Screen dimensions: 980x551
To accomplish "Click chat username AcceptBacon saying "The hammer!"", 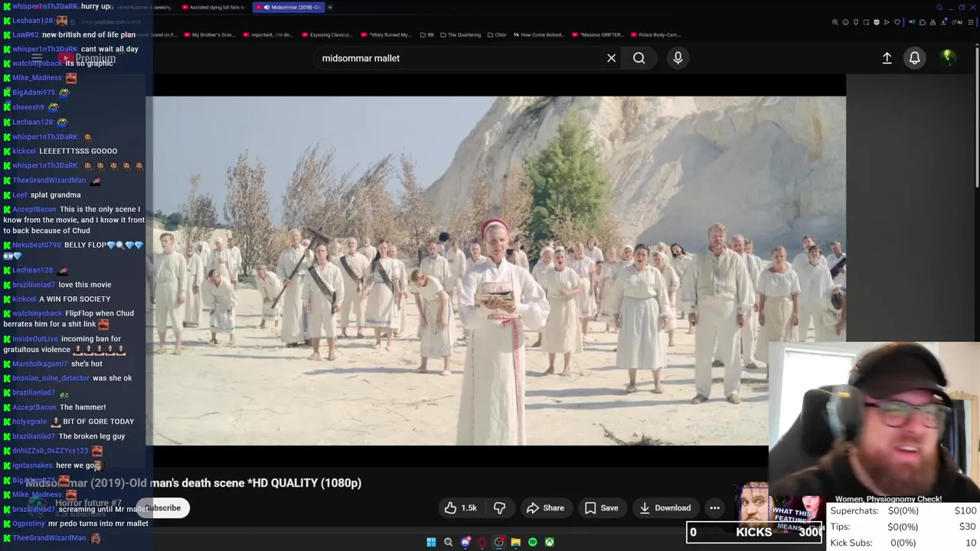I will pos(34,407).
